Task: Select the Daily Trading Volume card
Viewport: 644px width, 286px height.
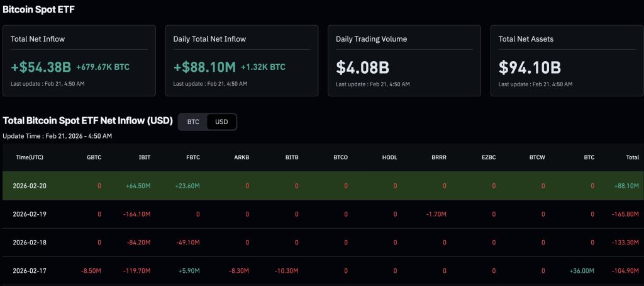Action: [404, 60]
